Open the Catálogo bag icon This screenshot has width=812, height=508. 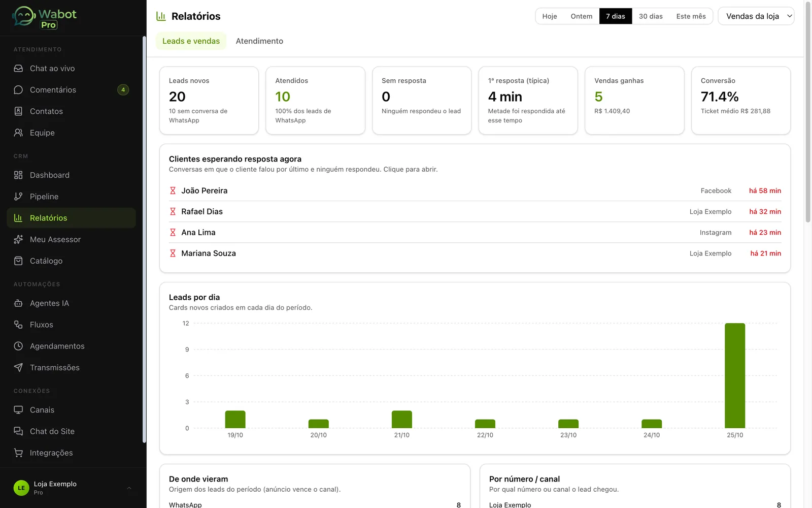point(18,261)
